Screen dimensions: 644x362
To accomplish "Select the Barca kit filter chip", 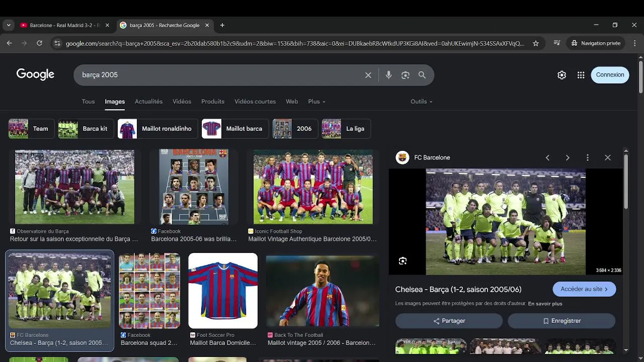I will [85, 129].
